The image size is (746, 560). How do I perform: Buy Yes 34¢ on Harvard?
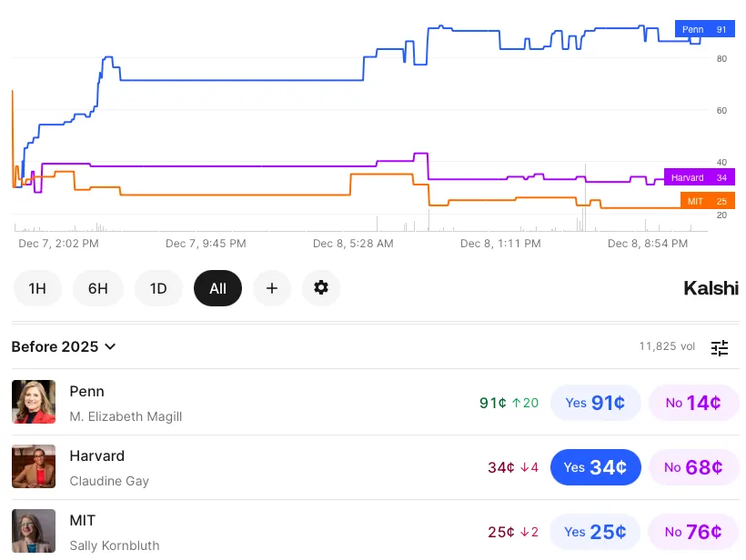[x=595, y=467]
